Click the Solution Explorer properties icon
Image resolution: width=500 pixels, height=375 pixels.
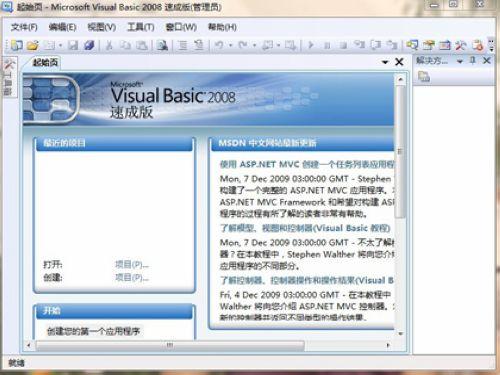pyautogui.click(x=424, y=77)
